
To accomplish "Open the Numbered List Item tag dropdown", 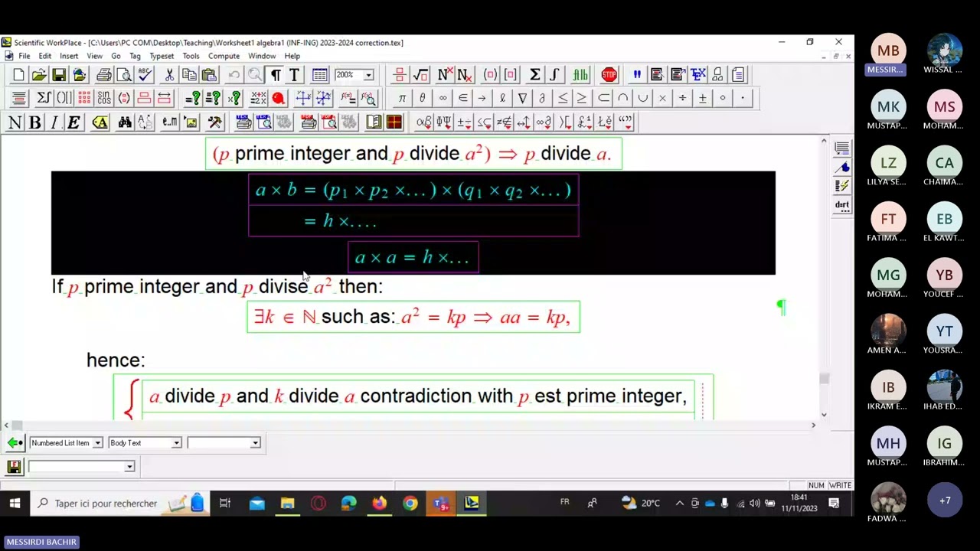I will 97,442.
